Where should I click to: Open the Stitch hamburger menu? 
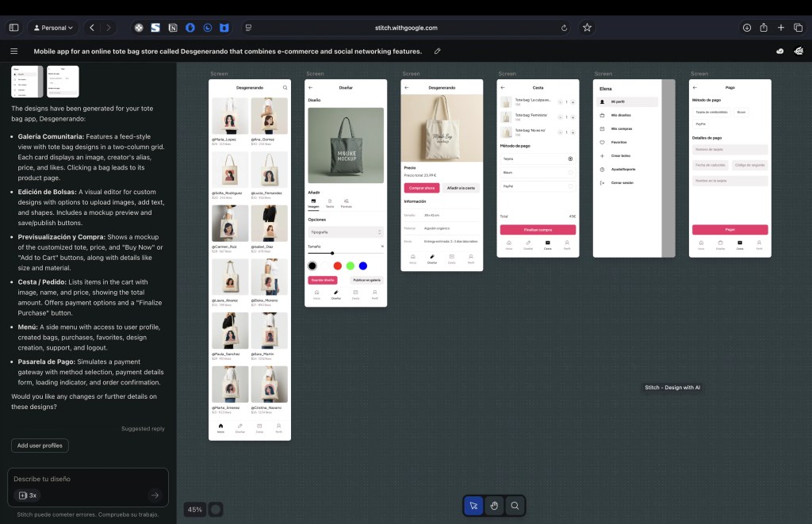(13, 51)
